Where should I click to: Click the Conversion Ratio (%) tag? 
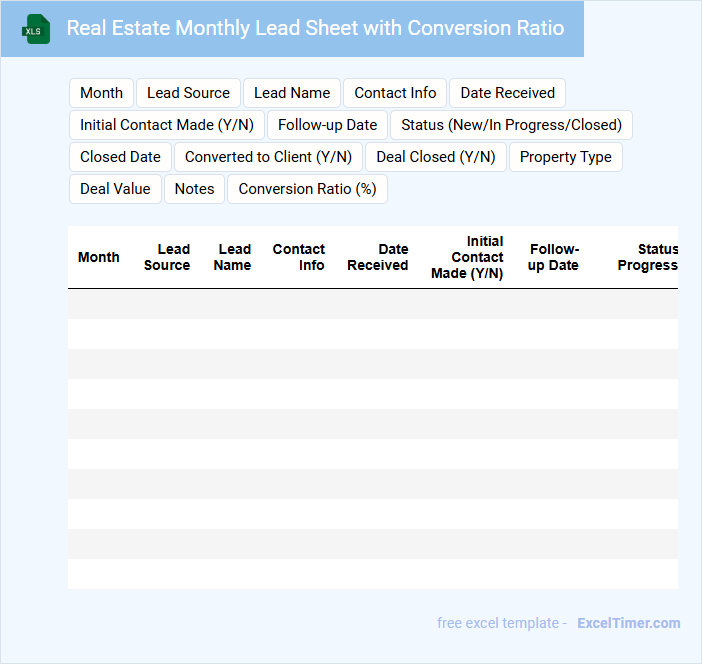(x=307, y=189)
